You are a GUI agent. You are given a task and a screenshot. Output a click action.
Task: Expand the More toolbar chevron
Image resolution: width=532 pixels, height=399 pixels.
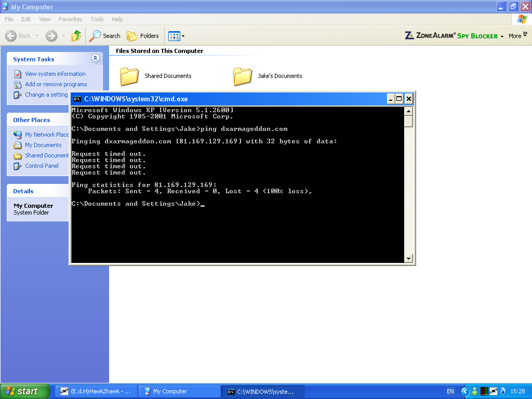525,34
